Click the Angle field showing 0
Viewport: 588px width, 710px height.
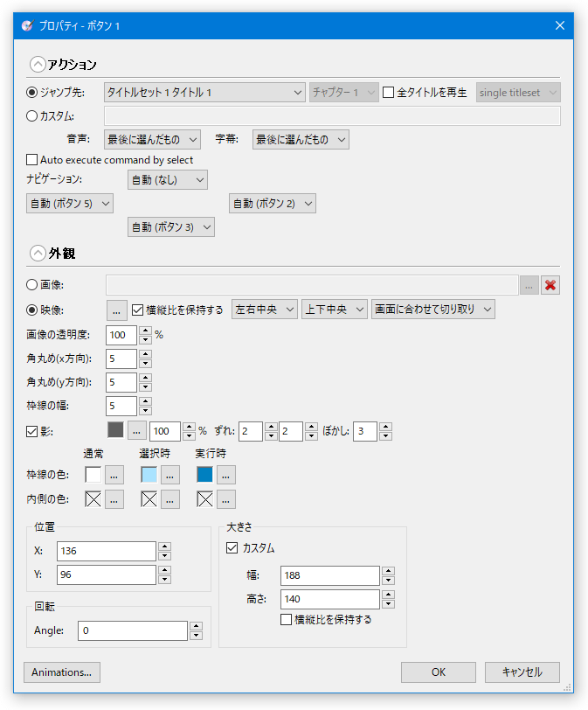[133, 630]
